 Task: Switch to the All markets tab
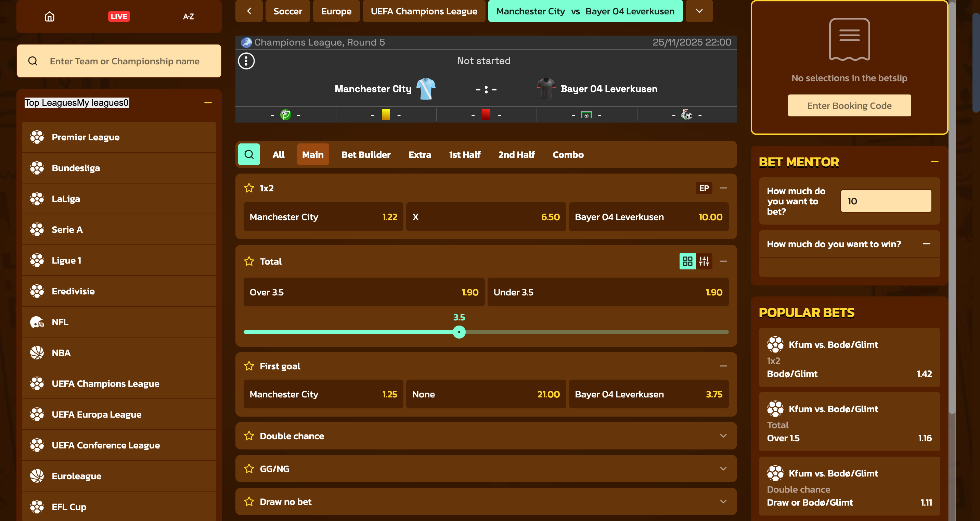coord(279,154)
